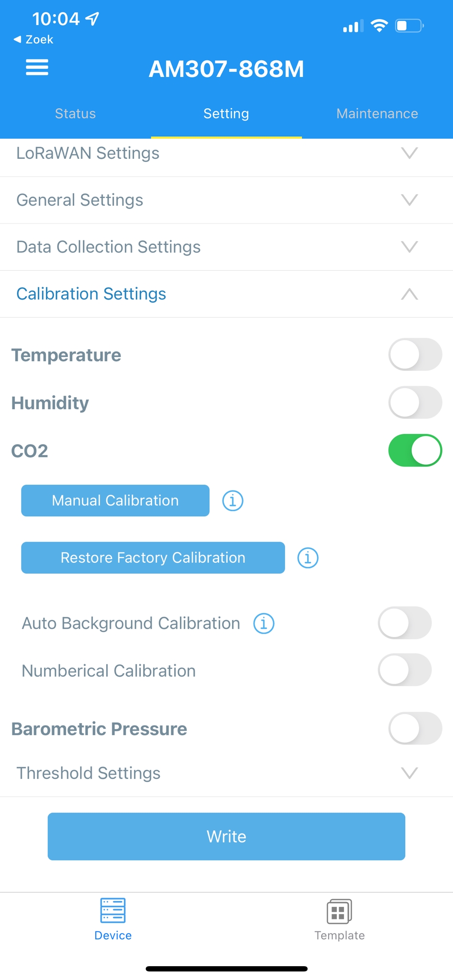The height and width of the screenshot is (980, 453).
Task: Expand the General Settings section
Action: coord(226,200)
